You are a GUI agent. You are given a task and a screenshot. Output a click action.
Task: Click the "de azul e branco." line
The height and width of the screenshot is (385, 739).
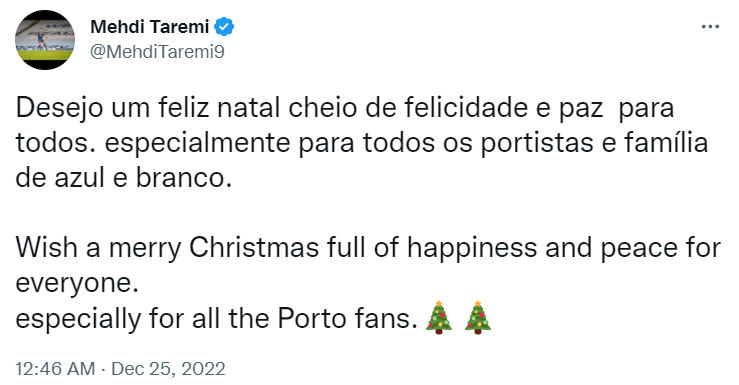click(x=124, y=178)
